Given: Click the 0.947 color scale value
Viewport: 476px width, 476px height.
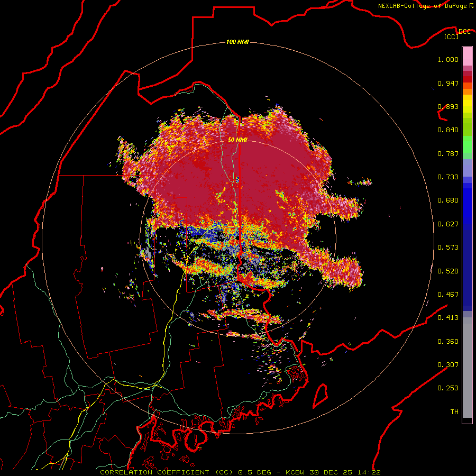Looking at the screenshot, I should pyautogui.click(x=448, y=83).
